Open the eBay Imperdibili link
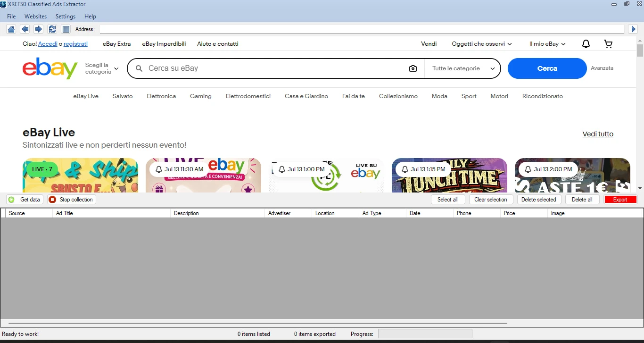Image resolution: width=644 pixels, height=343 pixels. [x=164, y=44]
